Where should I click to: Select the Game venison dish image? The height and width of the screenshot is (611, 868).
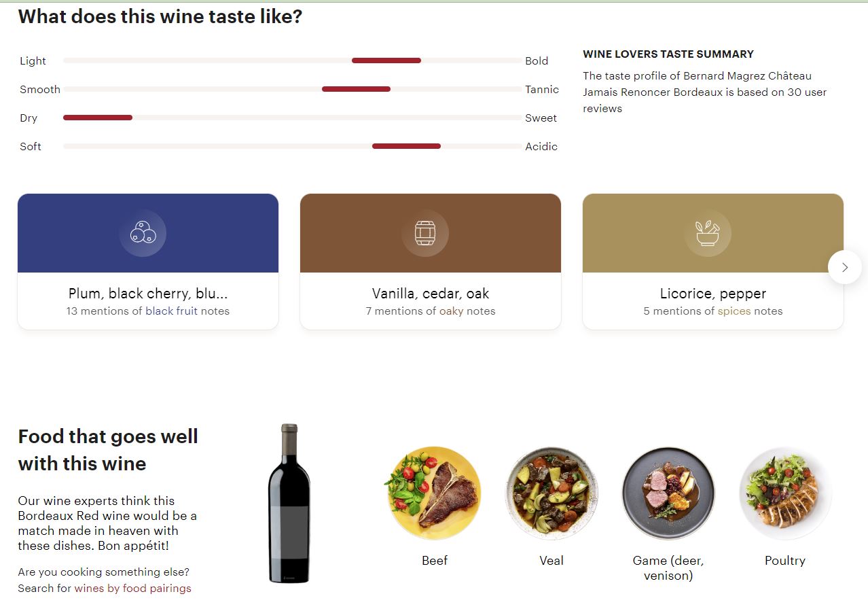668,493
